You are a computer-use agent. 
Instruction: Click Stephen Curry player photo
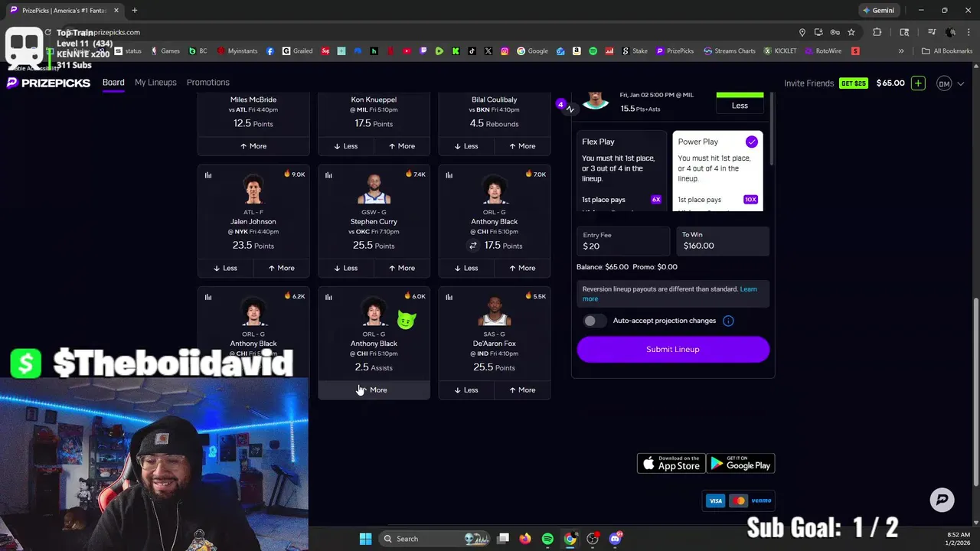(x=374, y=190)
